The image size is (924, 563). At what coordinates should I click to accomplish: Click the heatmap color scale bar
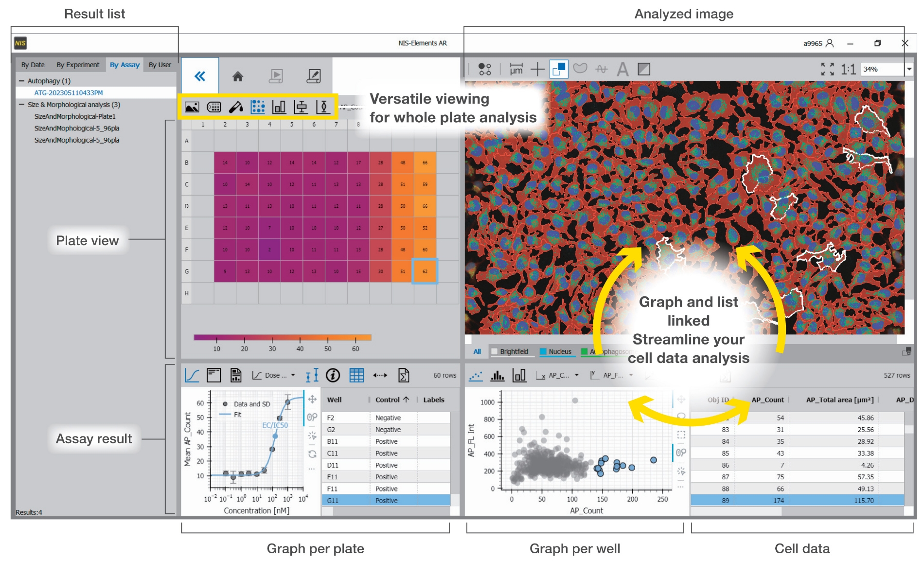(x=283, y=337)
